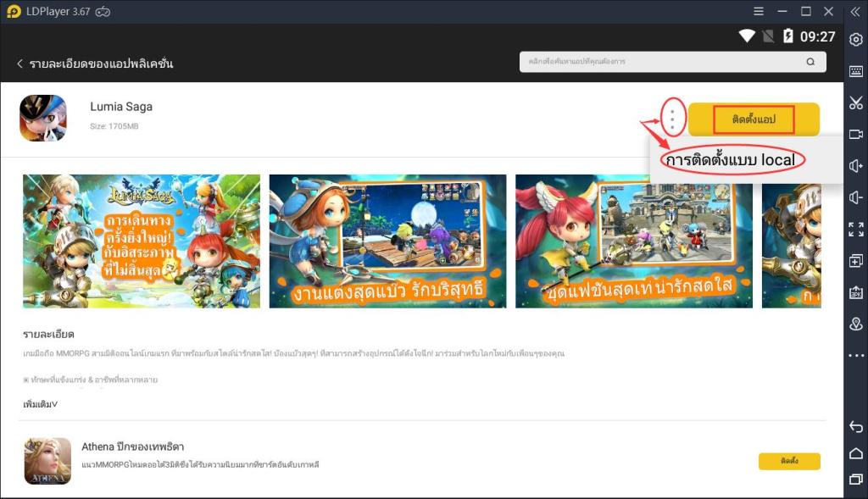Open virtual GPS location pin icon
The height and width of the screenshot is (499, 868).
point(856,324)
